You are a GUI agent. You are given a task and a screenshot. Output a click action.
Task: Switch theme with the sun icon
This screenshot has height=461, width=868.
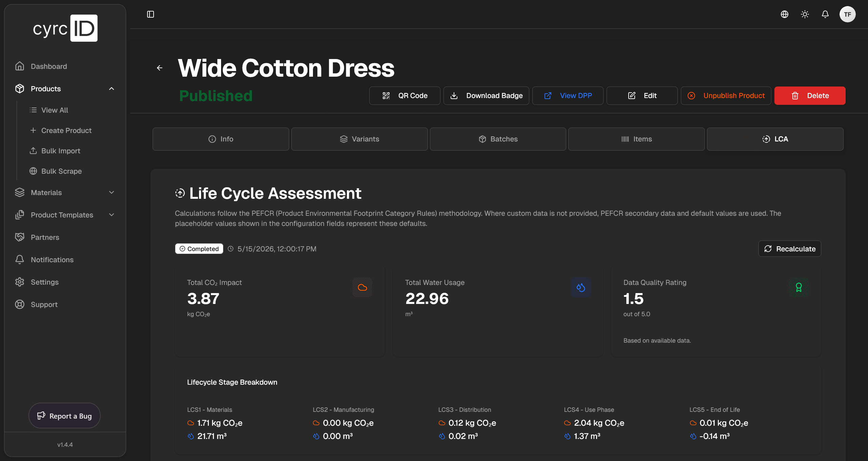[x=805, y=14]
